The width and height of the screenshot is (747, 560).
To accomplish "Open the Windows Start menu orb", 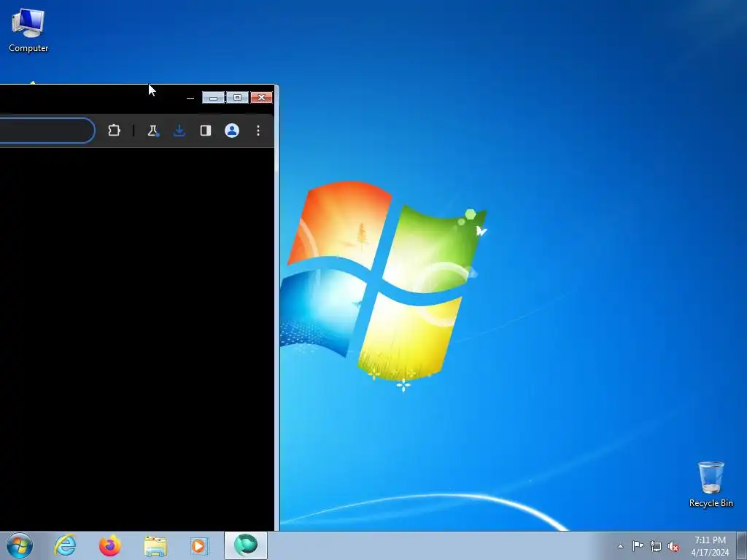I will click(20, 545).
